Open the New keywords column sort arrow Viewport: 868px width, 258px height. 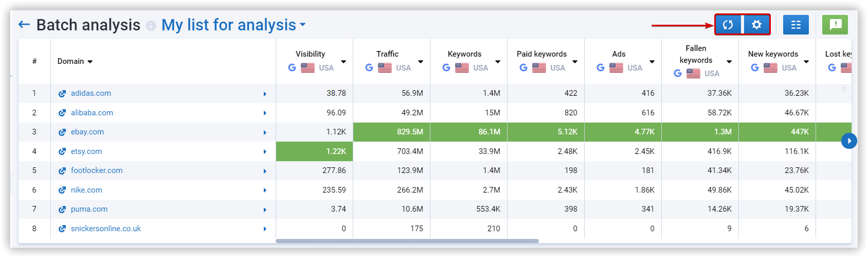tap(806, 62)
